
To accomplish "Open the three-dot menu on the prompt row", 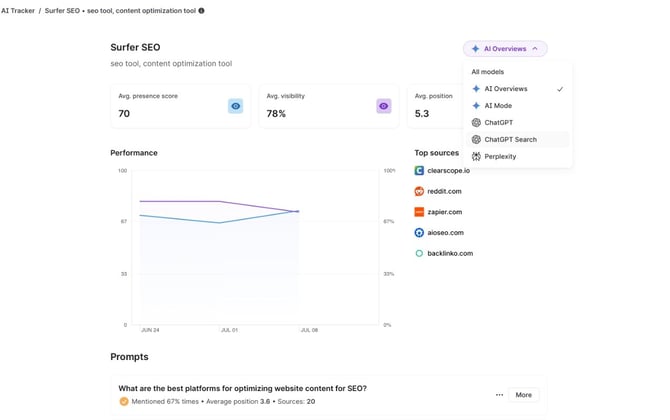I will (499, 395).
